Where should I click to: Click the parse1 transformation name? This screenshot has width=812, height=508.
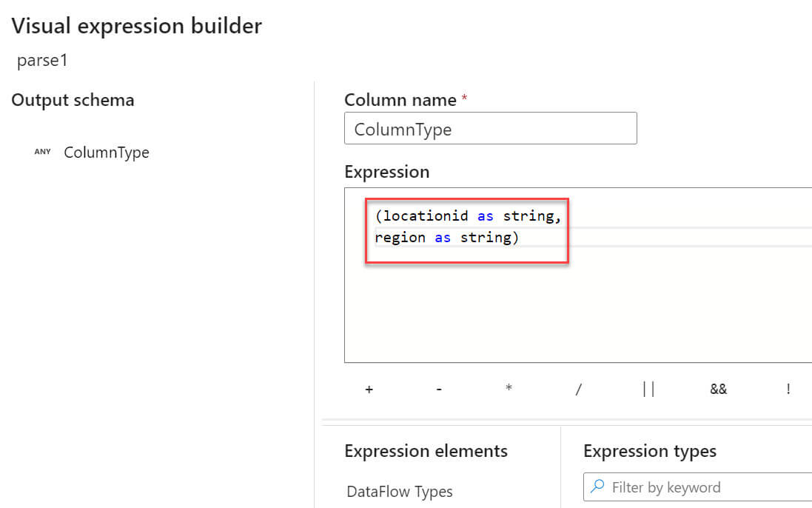click(42, 61)
